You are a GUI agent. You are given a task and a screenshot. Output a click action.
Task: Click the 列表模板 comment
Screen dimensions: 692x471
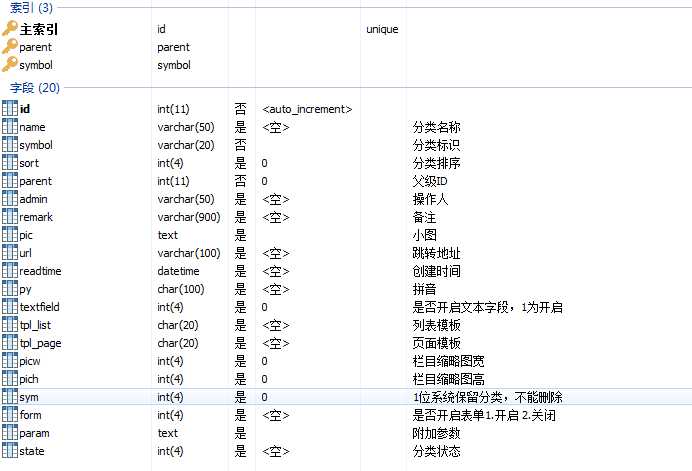point(436,325)
